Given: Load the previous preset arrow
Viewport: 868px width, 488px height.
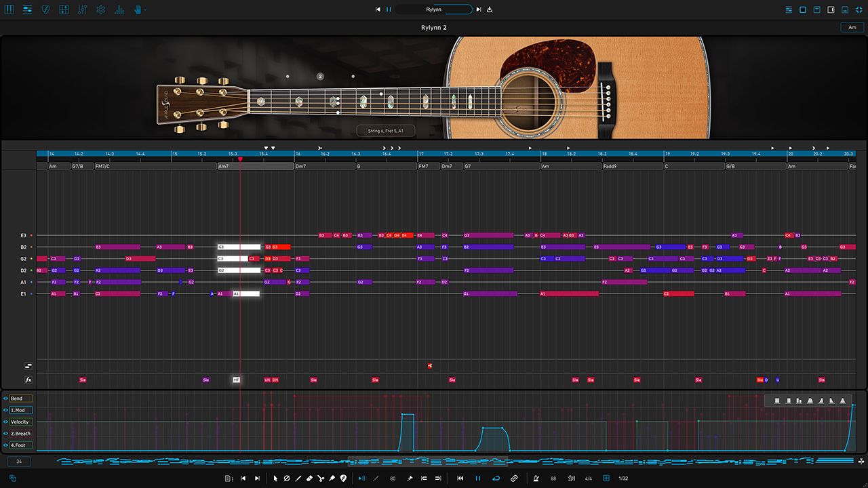Looking at the screenshot, I should pyautogui.click(x=378, y=9).
